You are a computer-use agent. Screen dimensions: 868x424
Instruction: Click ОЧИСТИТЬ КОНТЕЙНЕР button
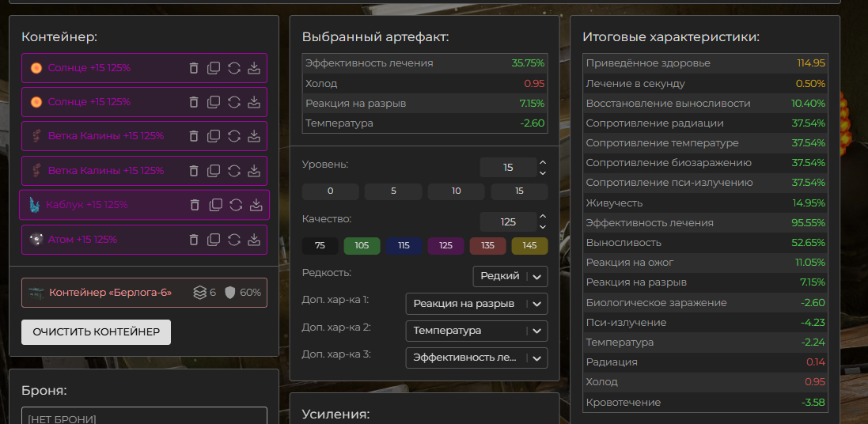[x=96, y=332]
